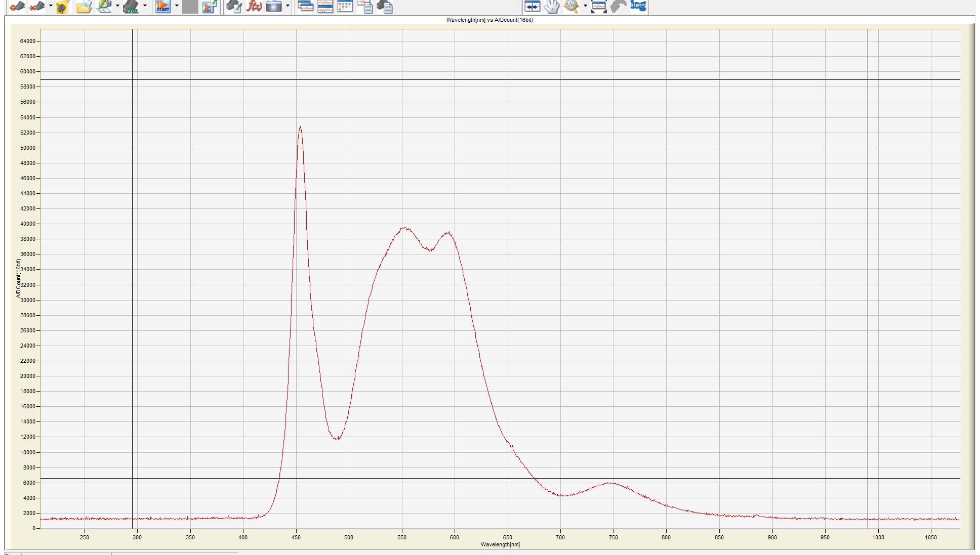Click the gray undo arrow button
This screenshot has width=980, height=555.
619,7
